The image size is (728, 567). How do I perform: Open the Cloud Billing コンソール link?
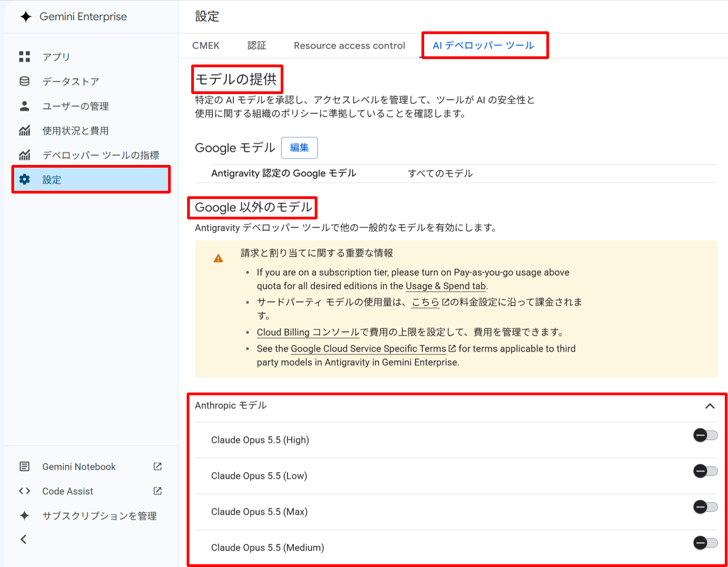click(x=308, y=332)
